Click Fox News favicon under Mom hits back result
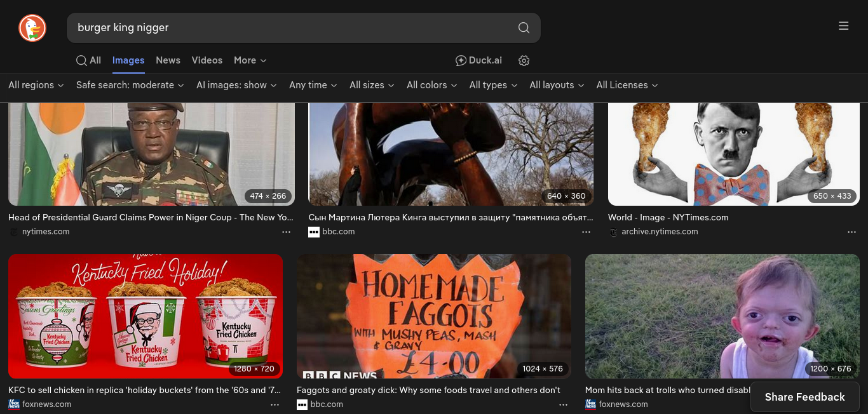This screenshot has height=414, width=868. pyautogui.click(x=590, y=404)
